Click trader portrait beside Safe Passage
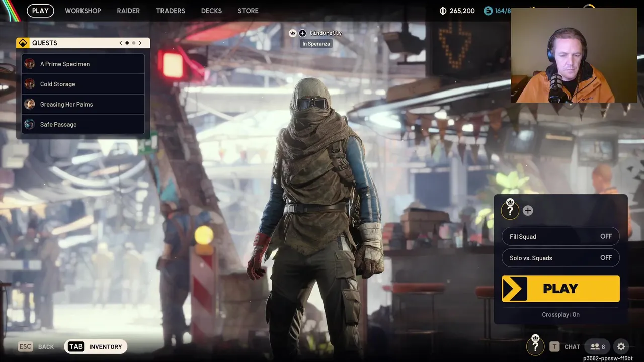Image resolution: width=644 pixels, height=362 pixels. pyautogui.click(x=30, y=124)
